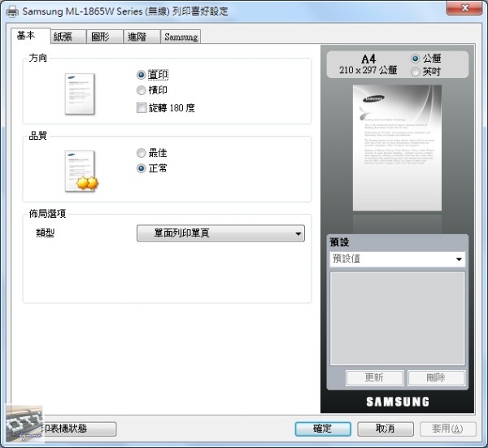Click the printer icon in title bar
The width and height of the screenshot is (488, 448).
click(x=12, y=11)
